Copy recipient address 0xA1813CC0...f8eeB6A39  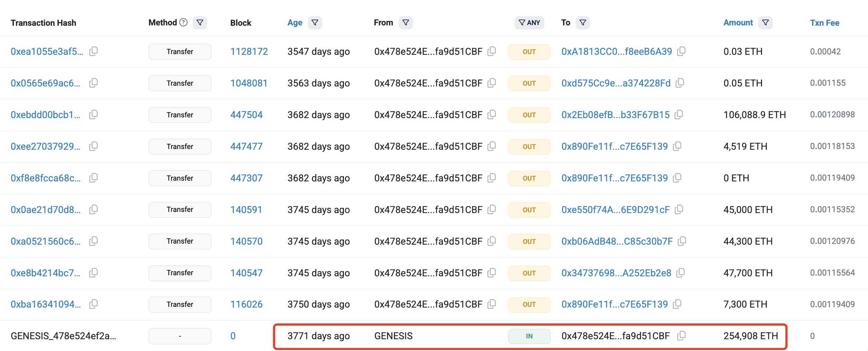pyautogui.click(x=682, y=52)
